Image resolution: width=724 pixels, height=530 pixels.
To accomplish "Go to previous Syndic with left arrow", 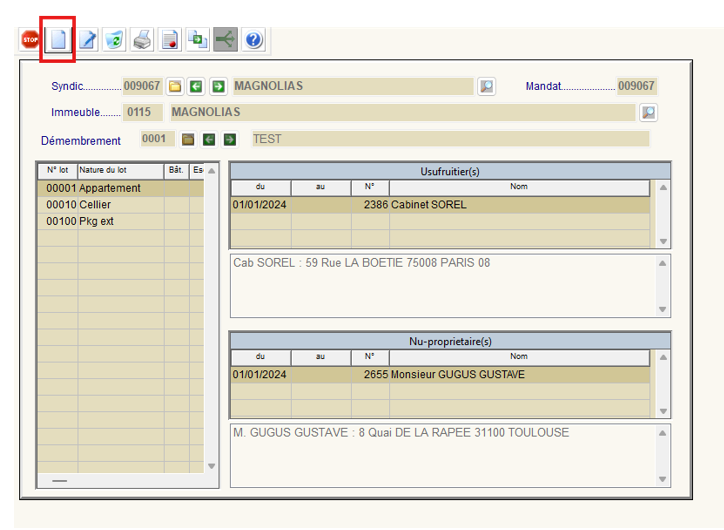I will pos(197,87).
